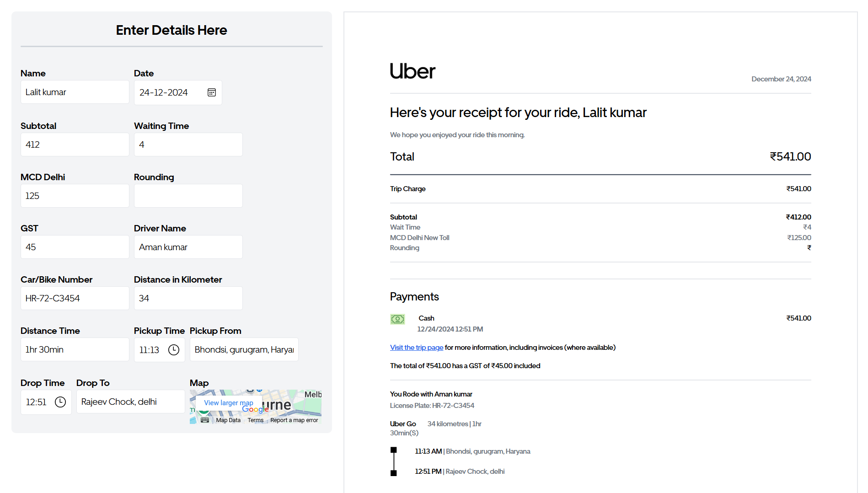Open the map Terms link
The width and height of the screenshot is (868, 493).
(x=255, y=420)
